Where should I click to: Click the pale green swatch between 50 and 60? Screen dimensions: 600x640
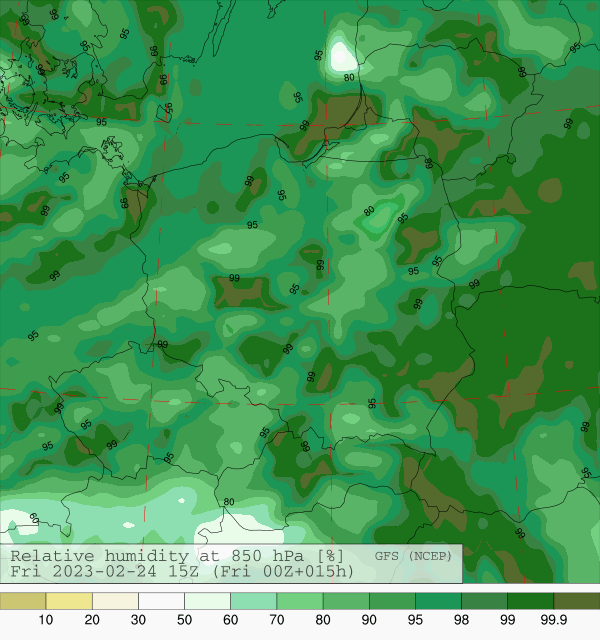click(x=207, y=601)
